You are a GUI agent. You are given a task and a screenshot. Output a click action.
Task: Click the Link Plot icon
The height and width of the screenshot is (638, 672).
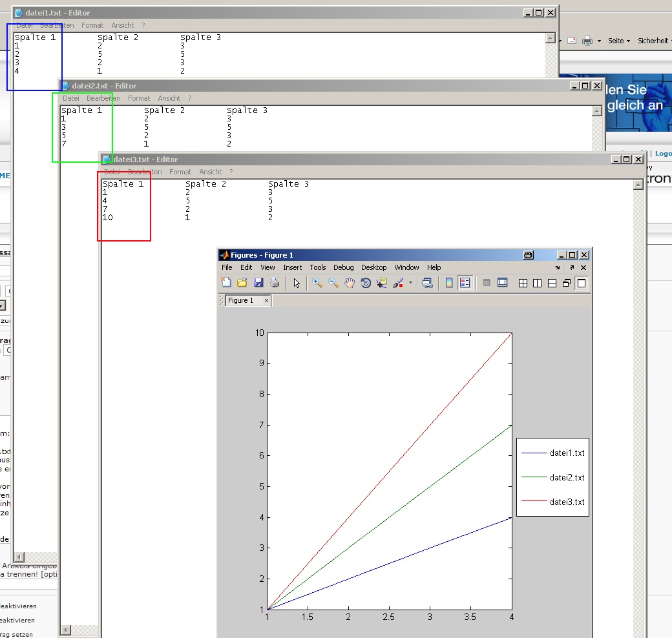click(x=426, y=283)
